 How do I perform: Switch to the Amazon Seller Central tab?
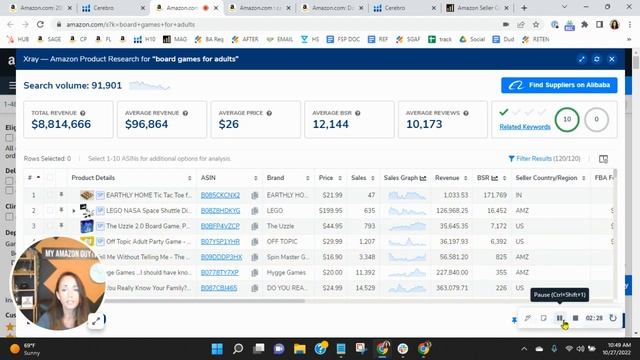[477, 8]
